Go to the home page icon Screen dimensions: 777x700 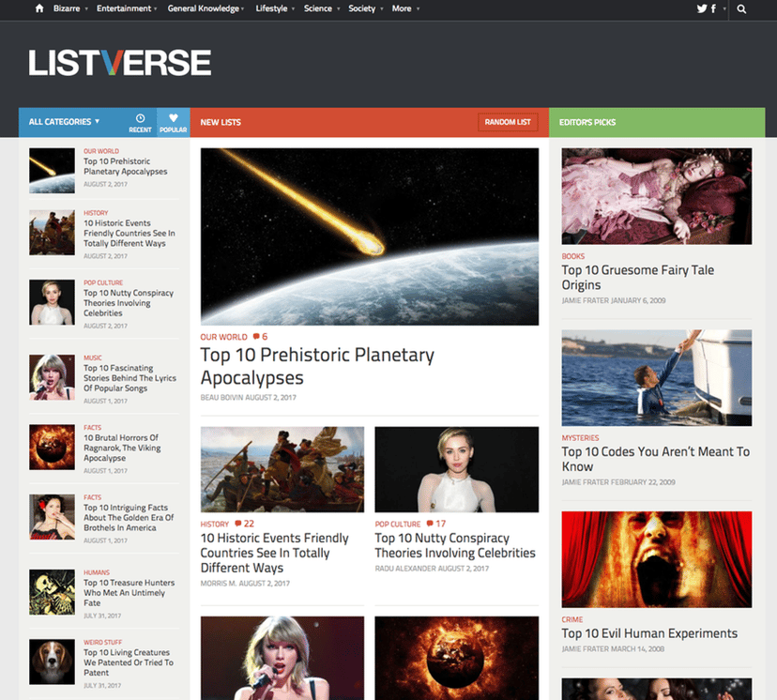pyautogui.click(x=39, y=8)
